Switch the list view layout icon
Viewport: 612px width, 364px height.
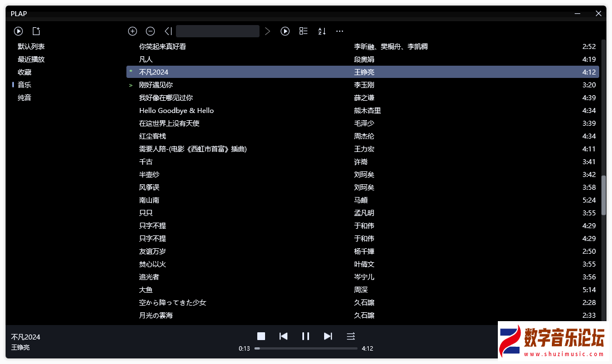[x=303, y=31]
